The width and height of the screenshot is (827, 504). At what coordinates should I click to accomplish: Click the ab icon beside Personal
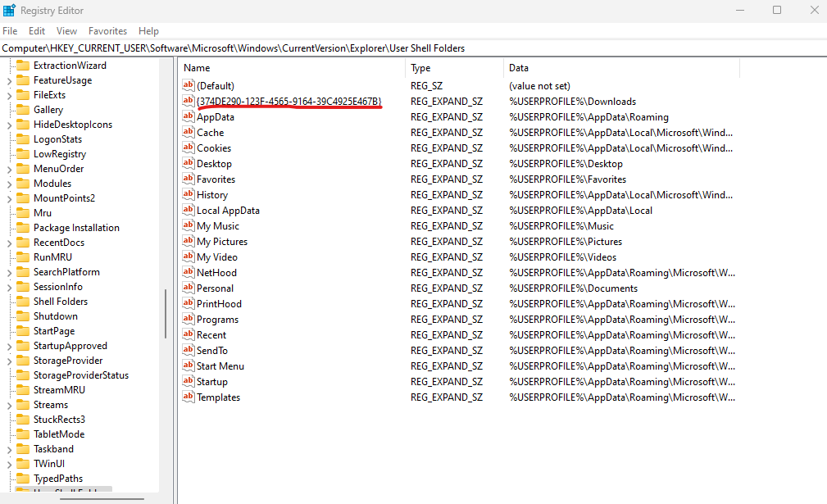click(188, 288)
